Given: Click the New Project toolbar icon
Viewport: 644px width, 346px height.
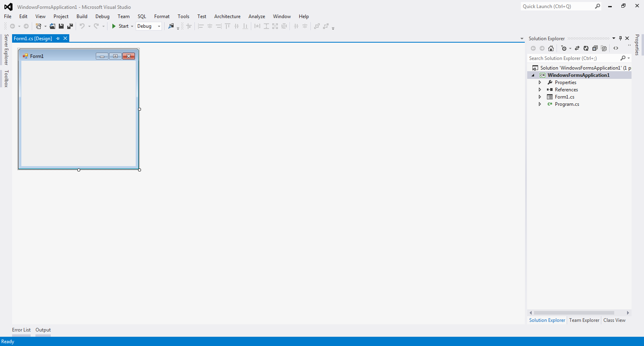Looking at the screenshot, I should tap(39, 26).
